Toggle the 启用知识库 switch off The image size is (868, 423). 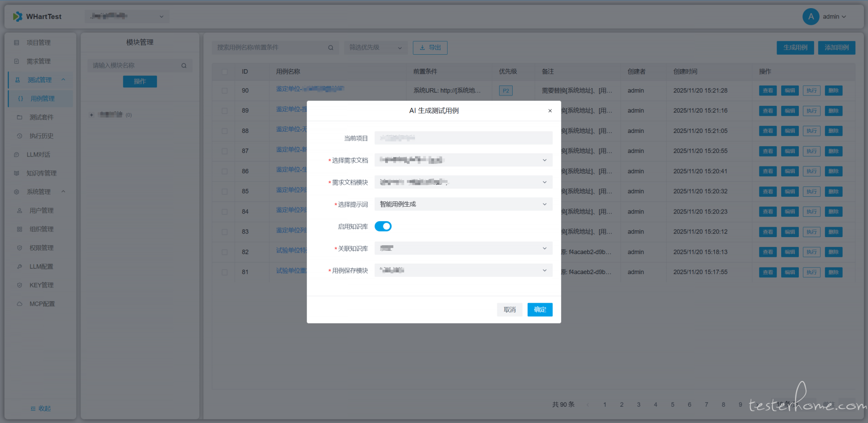point(383,226)
